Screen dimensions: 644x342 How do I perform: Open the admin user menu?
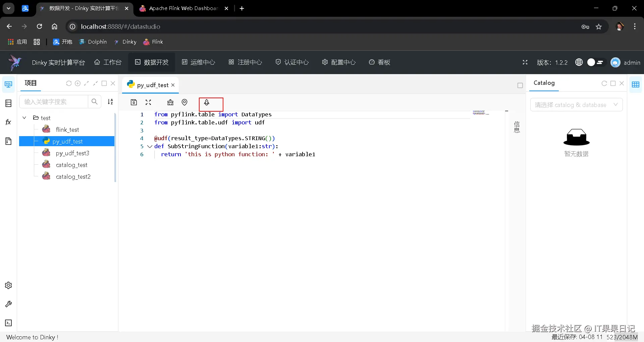(x=625, y=62)
